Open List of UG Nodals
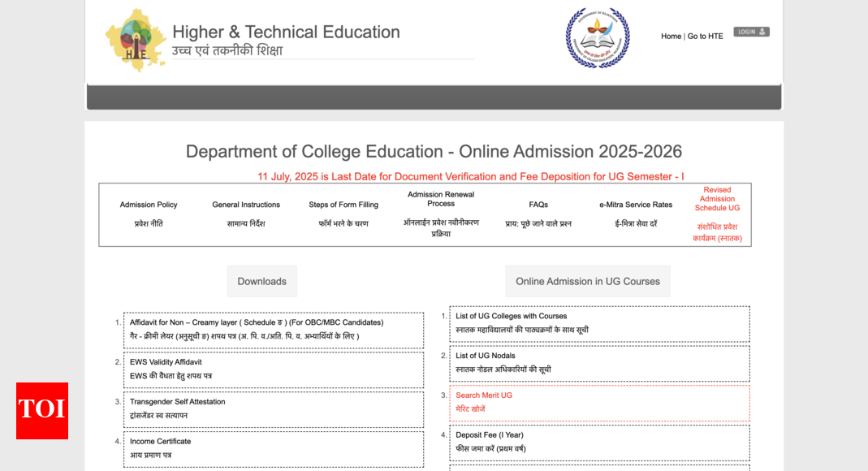The height and width of the screenshot is (471, 868). [599, 364]
